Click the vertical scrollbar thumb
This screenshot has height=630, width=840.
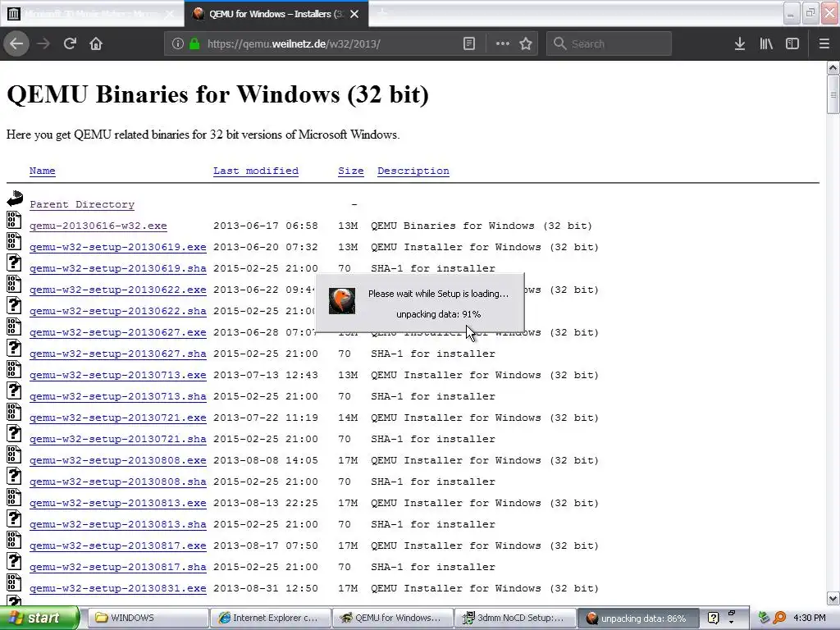tap(833, 94)
